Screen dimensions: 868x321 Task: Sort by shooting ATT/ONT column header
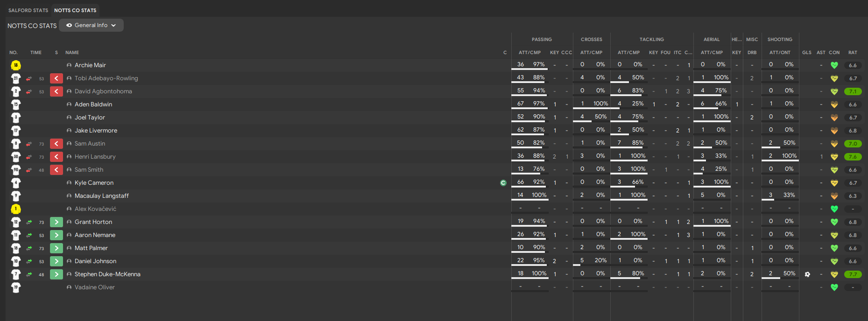pos(780,53)
